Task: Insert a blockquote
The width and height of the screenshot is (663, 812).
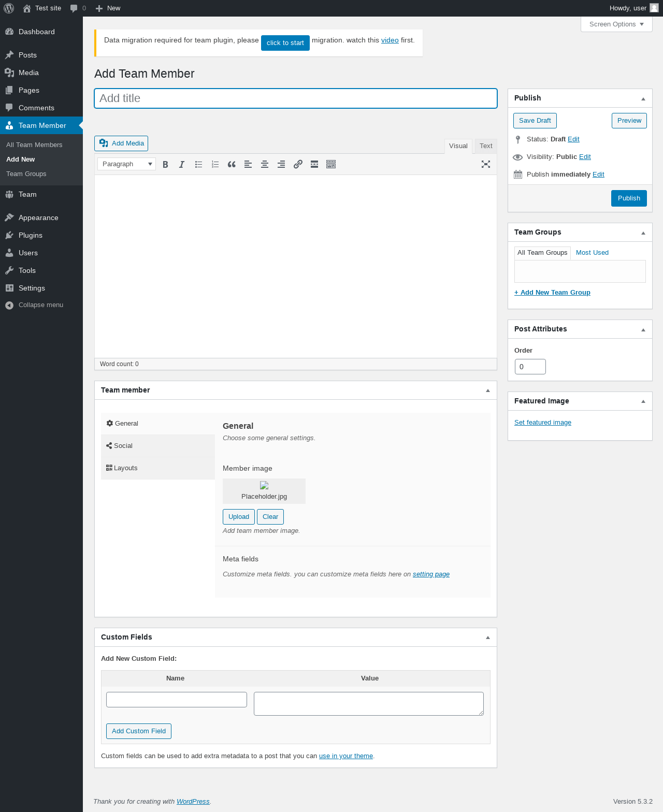Action: point(232,164)
